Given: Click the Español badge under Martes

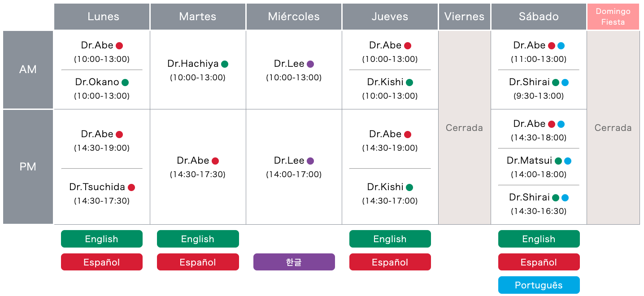Looking at the screenshot, I should tap(198, 262).
